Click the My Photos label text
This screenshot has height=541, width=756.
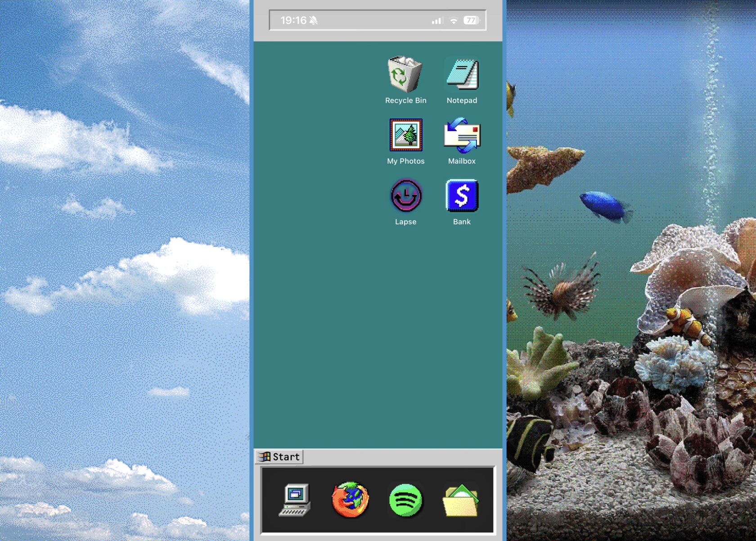click(406, 161)
